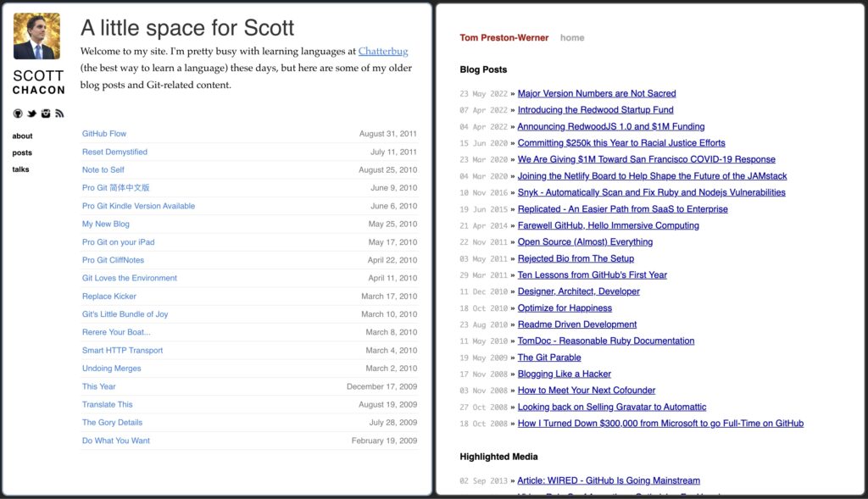Select talks in the sidebar menu
The height and width of the screenshot is (499, 868).
[x=21, y=169]
